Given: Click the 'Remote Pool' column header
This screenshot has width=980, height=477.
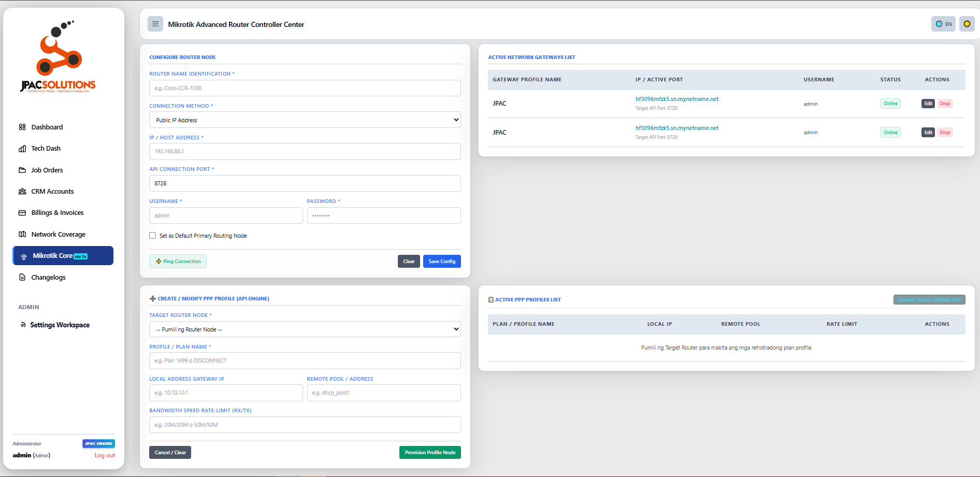Looking at the screenshot, I should [741, 324].
